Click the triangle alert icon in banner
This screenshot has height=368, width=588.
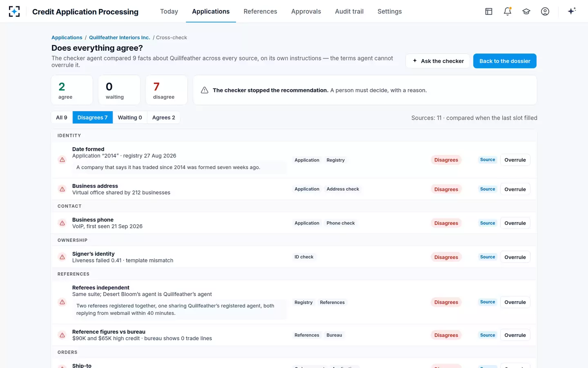click(205, 90)
